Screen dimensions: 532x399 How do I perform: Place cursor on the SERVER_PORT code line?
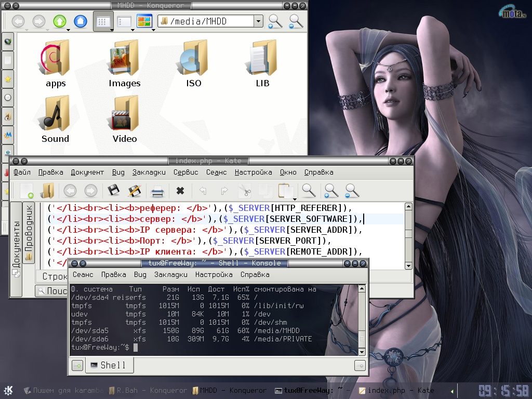(x=189, y=241)
